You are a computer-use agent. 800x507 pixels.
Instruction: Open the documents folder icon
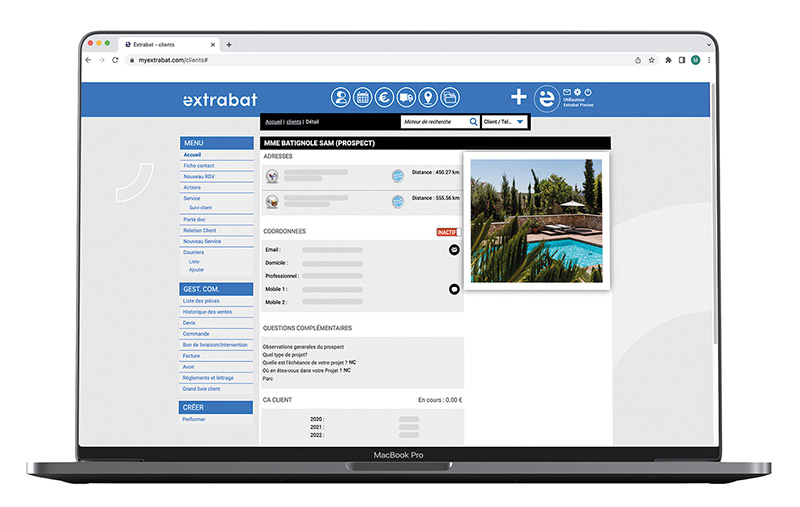[x=450, y=97]
